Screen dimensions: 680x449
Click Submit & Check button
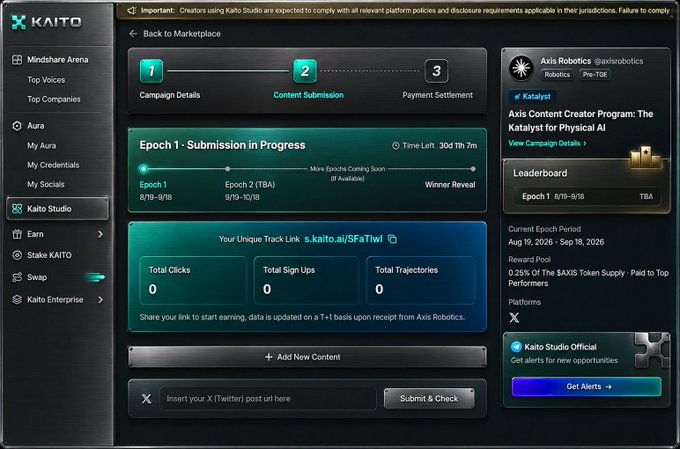click(429, 399)
